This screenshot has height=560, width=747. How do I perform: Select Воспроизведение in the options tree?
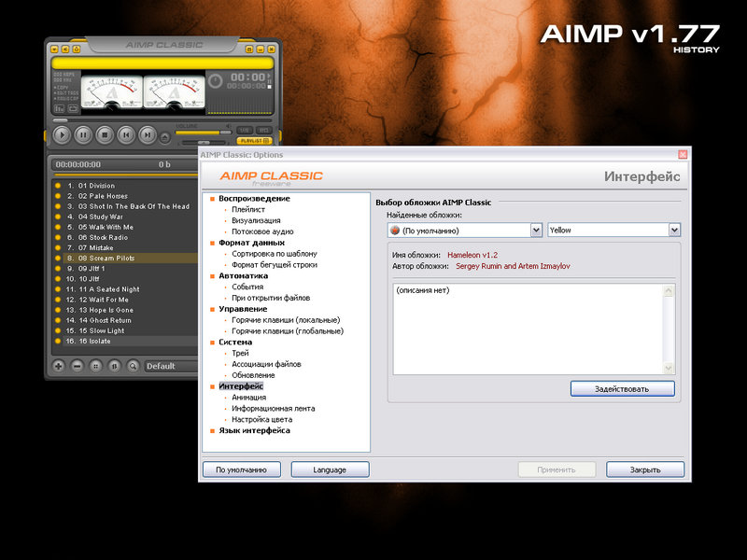(254, 199)
